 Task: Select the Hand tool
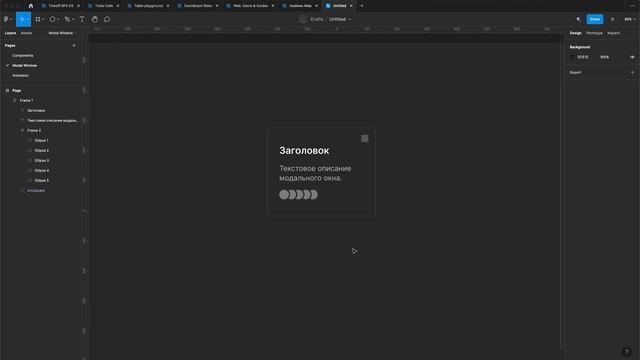(95, 19)
